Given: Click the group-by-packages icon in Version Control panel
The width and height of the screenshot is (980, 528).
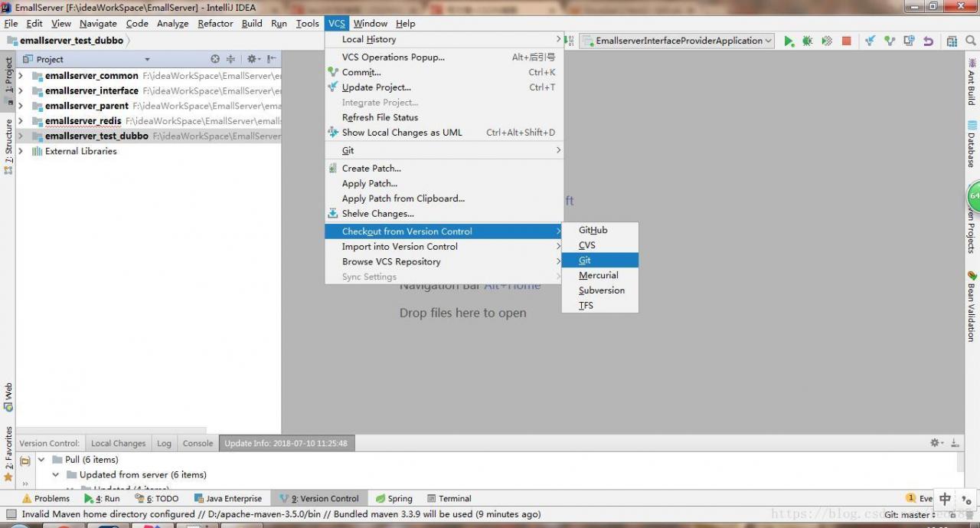Looking at the screenshot, I should (25, 461).
